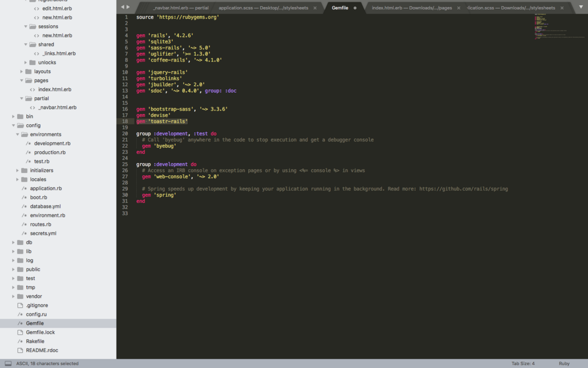Expand the public folder
This screenshot has height=368, width=588.
coord(13,270)
